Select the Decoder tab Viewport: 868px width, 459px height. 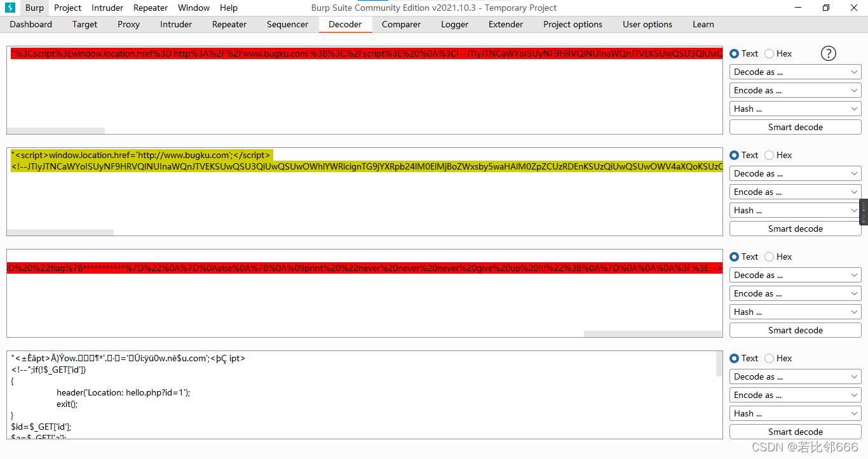point(345,24)
